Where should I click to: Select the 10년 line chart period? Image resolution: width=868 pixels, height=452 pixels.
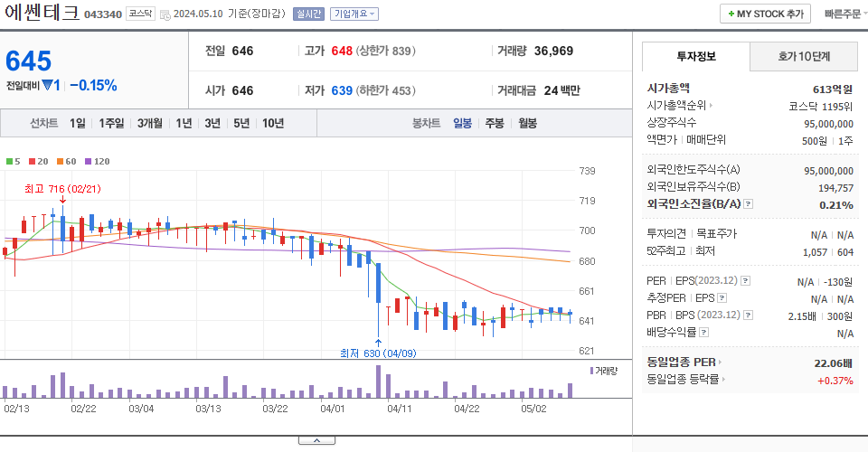pos(273,123)
